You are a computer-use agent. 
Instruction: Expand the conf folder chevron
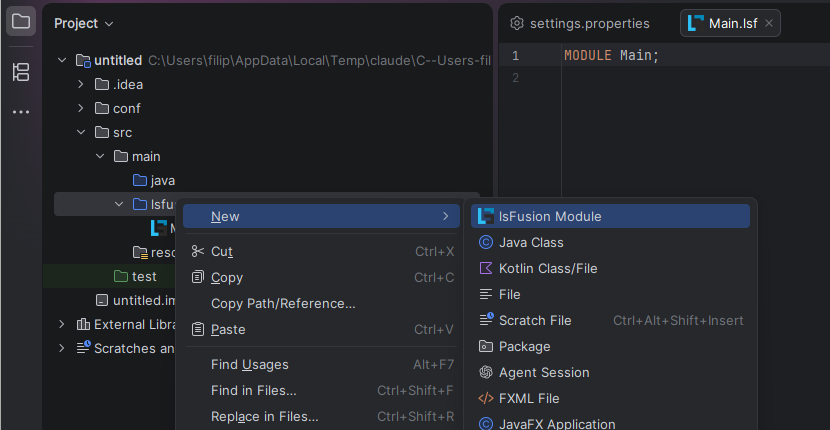pyautogui.click(x=80, y=108)
